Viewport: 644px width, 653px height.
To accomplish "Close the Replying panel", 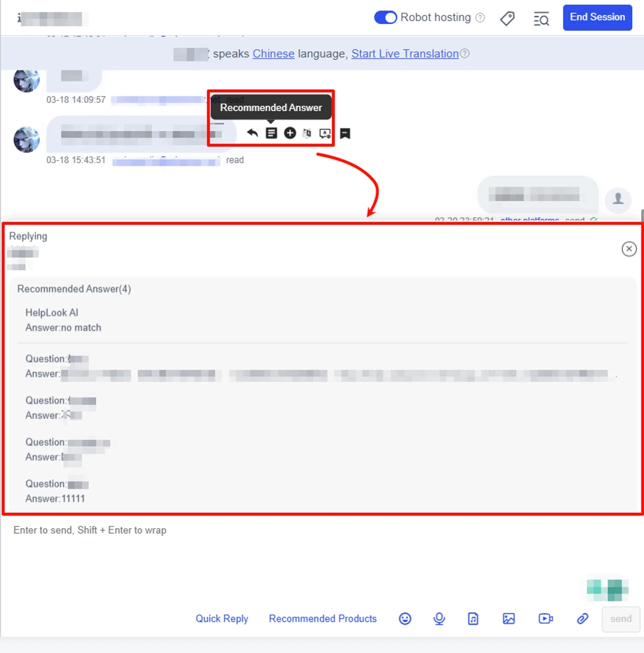I will 629,249.
